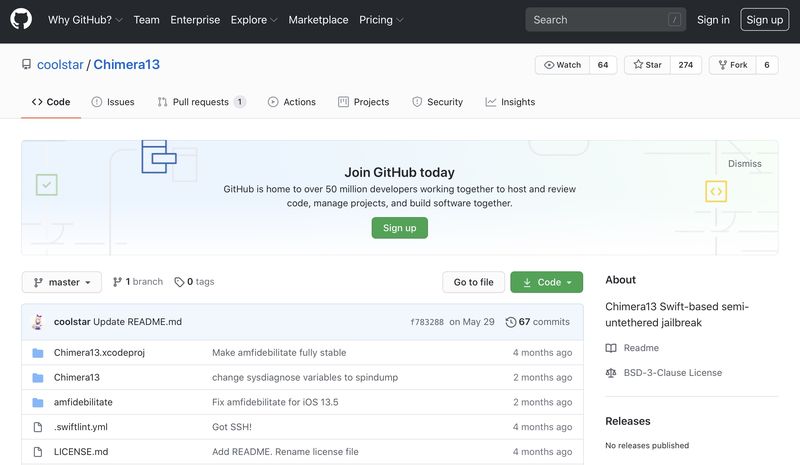Screen dimensions: 800x465
Task: Open commit hash f783288
Action: (427, 322)
